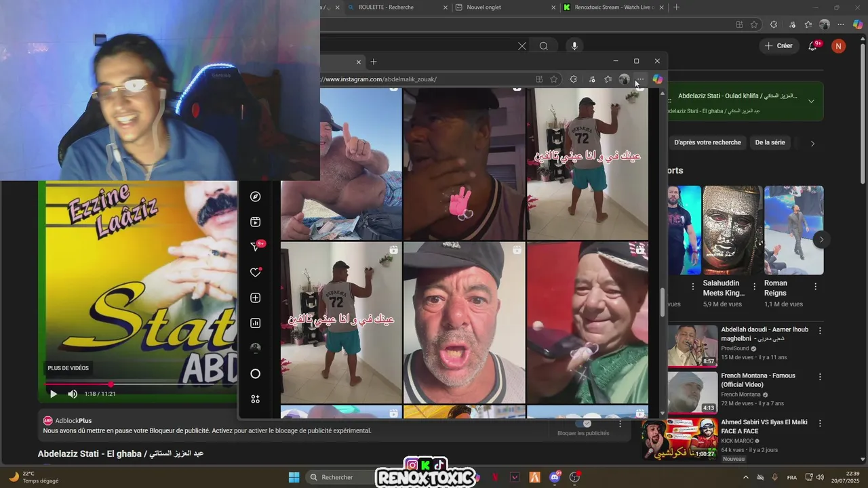
Task: Open Extensions icon in Instagram browser window
Action: pyautogui.click(x=574, y=79)
